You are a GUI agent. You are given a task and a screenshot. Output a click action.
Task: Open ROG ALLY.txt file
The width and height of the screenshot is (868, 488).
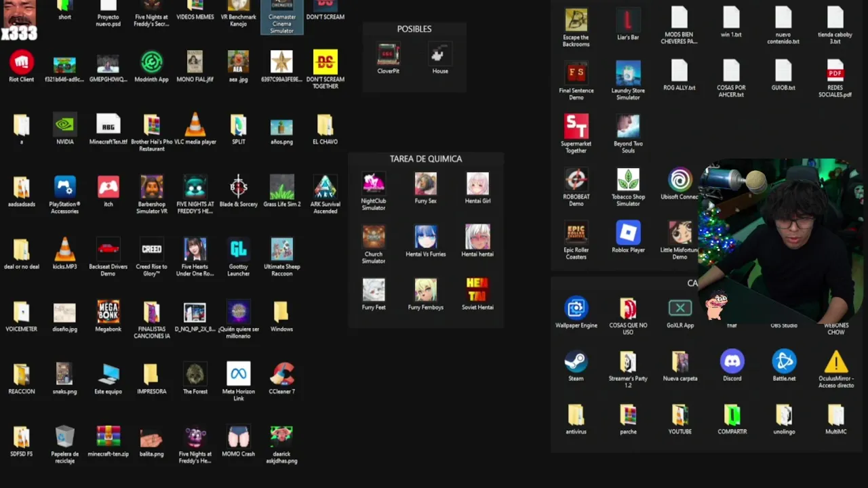coord(679,71)
